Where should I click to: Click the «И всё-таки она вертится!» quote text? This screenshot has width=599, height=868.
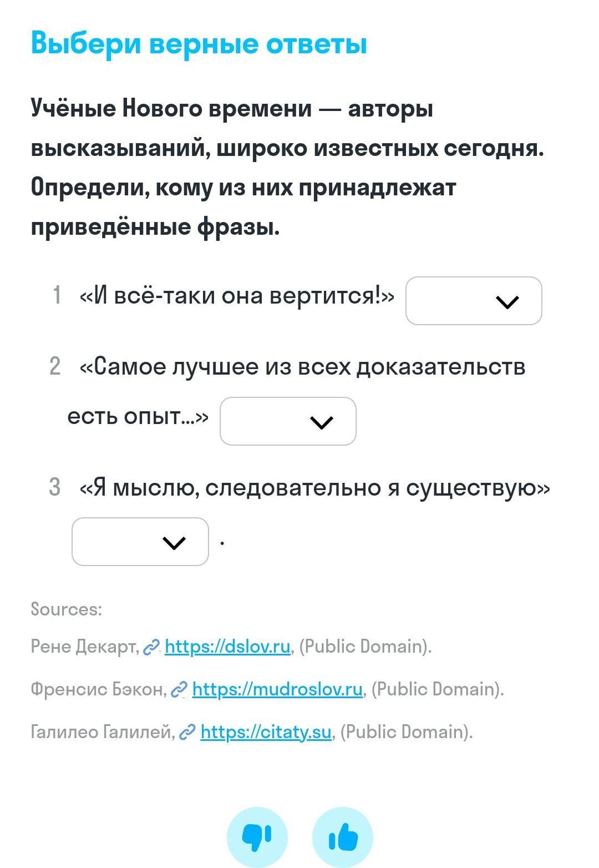[237, 295]
